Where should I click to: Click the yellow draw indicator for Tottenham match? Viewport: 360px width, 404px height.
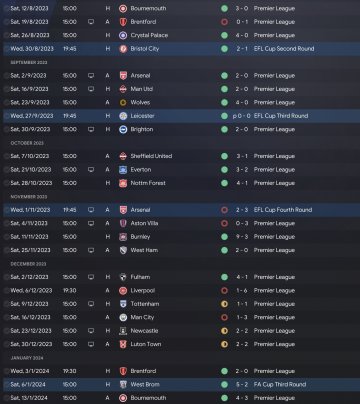click(224, 304)
